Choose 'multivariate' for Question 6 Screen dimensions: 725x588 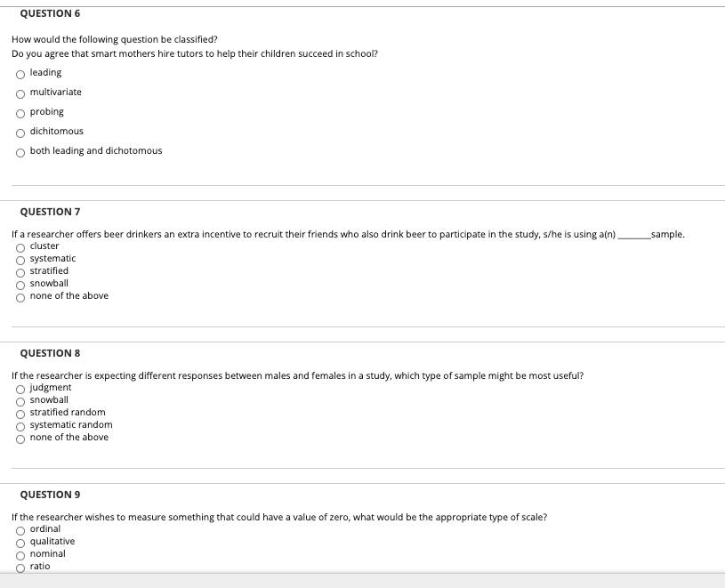pos(20,93)
